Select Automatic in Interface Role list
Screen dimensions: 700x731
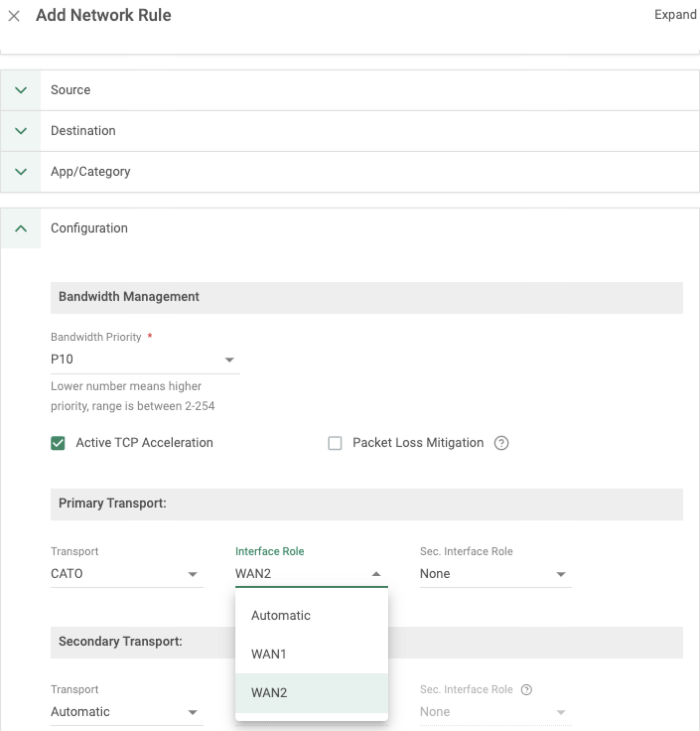pos(311,615)
